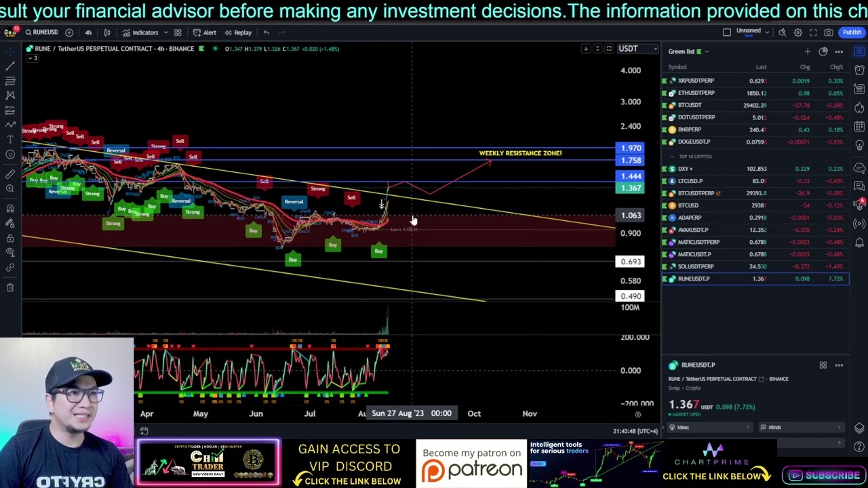Undo the last chart action
Screen dimensions: 868x488
pyautogui.click(x=267, y=33)
